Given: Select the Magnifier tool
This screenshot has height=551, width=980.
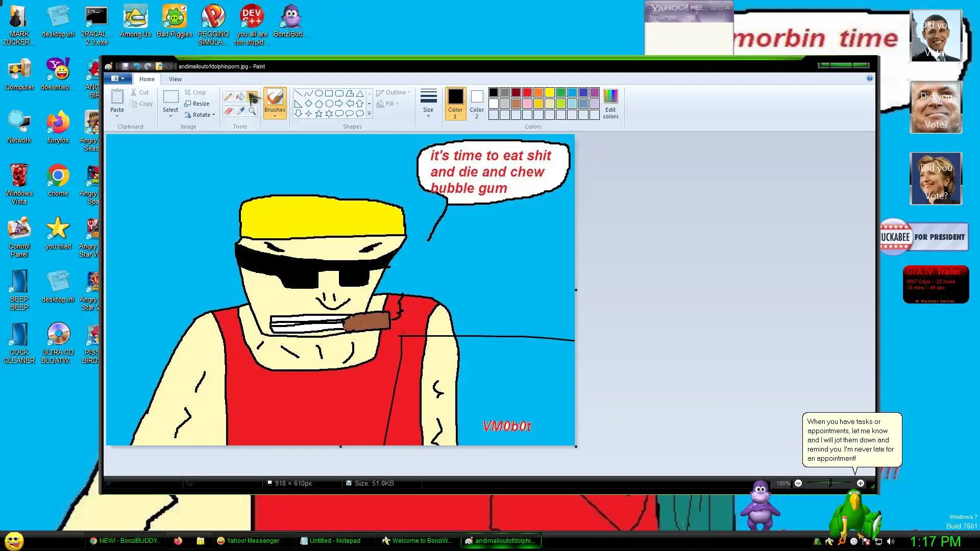Looking at the screenshot, I should 252,111.
